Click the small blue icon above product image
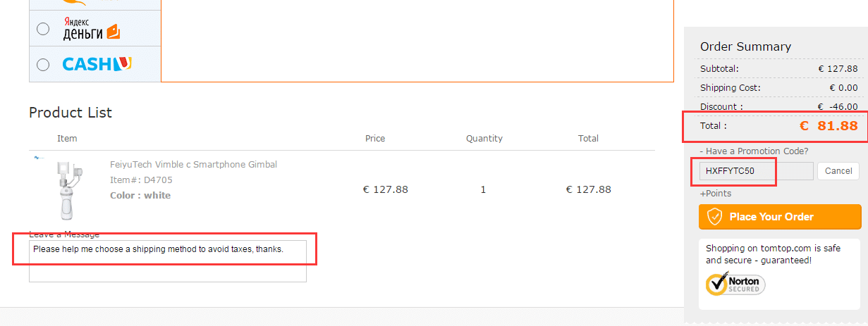This screenshot has width=868, height=326. (x=38, y=158)
